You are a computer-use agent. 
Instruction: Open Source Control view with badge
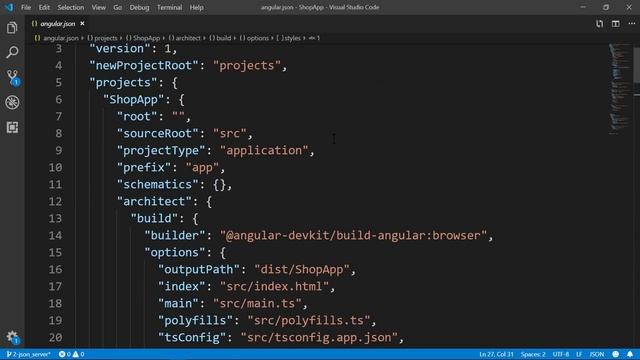[12, 77]
